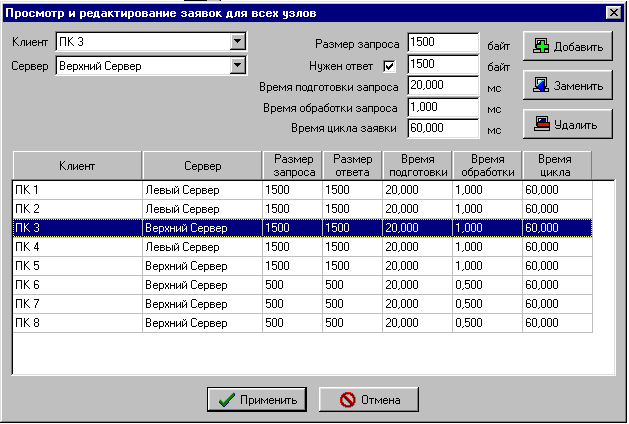The height and width of the screenshot is (424, 629).
Task: Open the Клиент dropdown list
Action: click(x=237, y=42)
